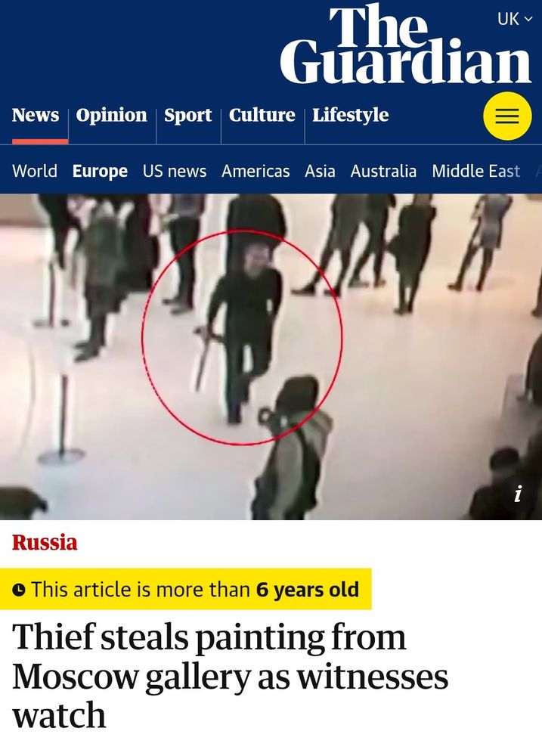This screenshot has height=756, width=542.
Task: Show image caption via info icon
Action: coord(517,494)
